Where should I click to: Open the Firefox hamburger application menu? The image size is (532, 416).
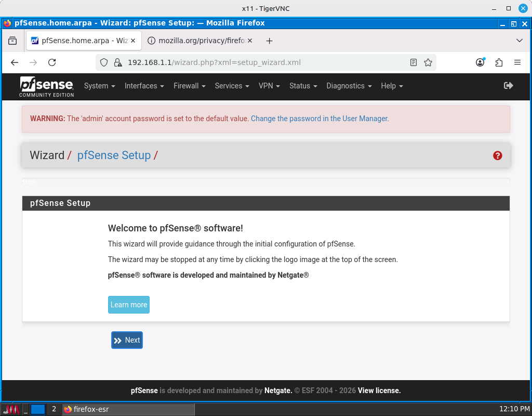(517, 62)
